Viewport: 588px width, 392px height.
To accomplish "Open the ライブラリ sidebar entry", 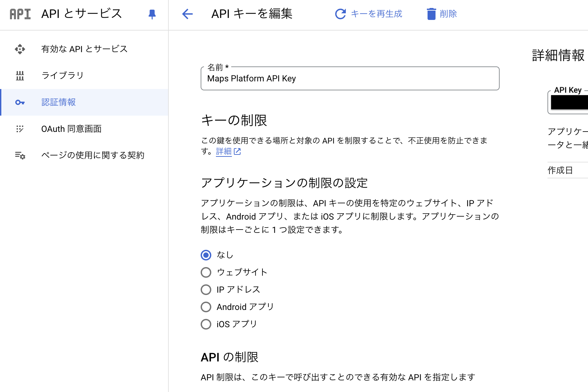I will [x=62, y=76].
